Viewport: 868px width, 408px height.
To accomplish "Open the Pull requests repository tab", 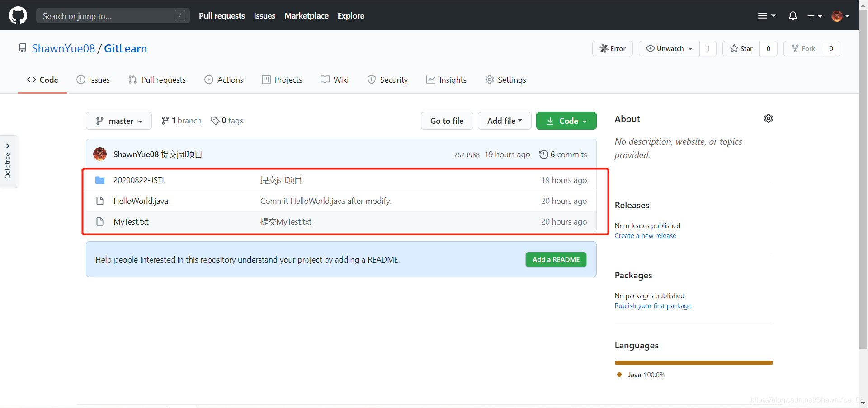I will [x=157, y=80].
